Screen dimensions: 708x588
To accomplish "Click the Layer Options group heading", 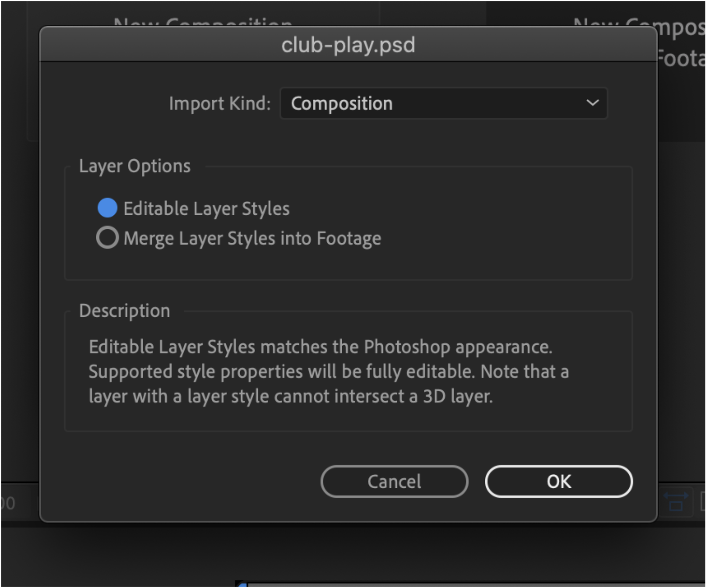I will [135, 166].
